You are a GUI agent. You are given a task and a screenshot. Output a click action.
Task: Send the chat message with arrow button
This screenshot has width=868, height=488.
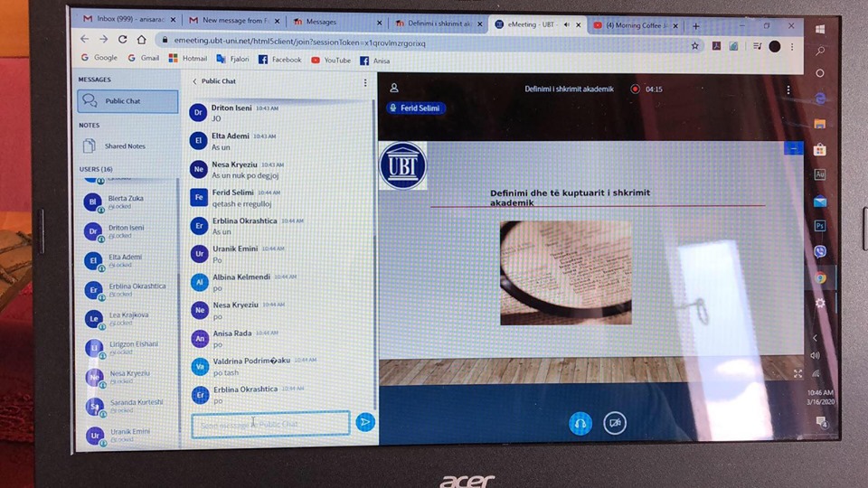(364, 421)
